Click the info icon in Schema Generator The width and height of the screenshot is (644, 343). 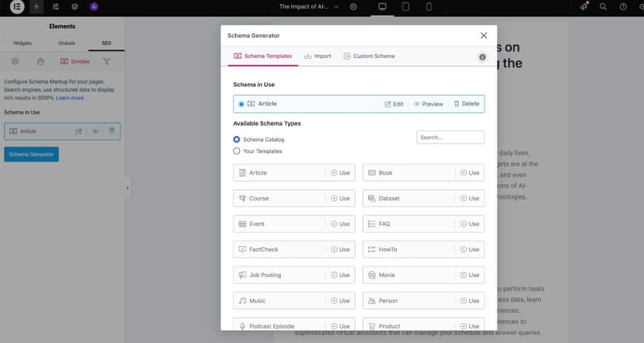482,57
